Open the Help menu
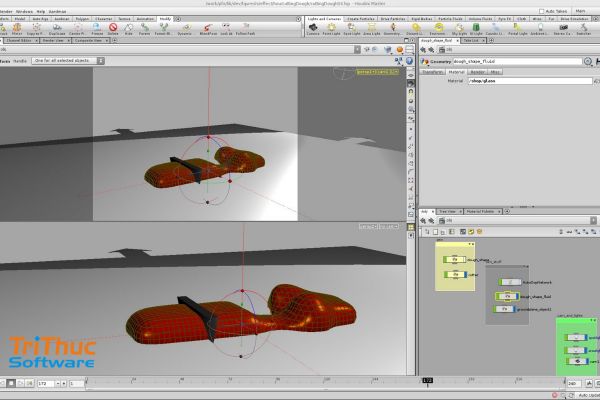 coord(41,11)
